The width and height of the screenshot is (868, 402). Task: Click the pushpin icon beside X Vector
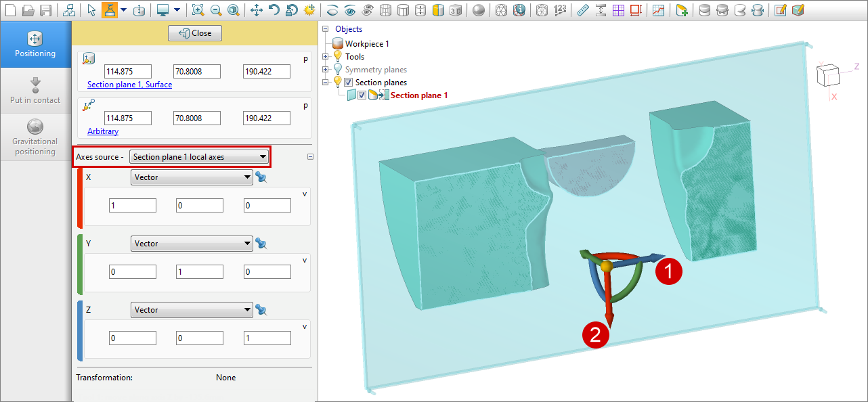pyautogui.click(x=261, y=177)
